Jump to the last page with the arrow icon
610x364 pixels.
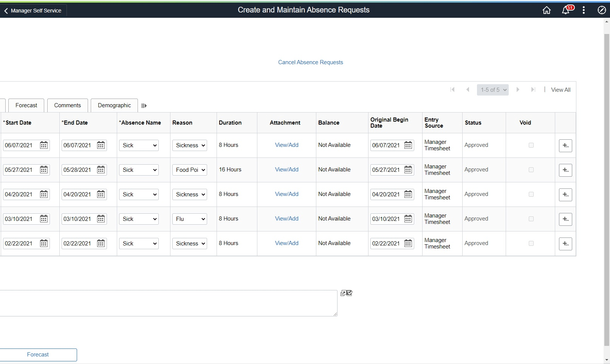(x=533, y=89)
